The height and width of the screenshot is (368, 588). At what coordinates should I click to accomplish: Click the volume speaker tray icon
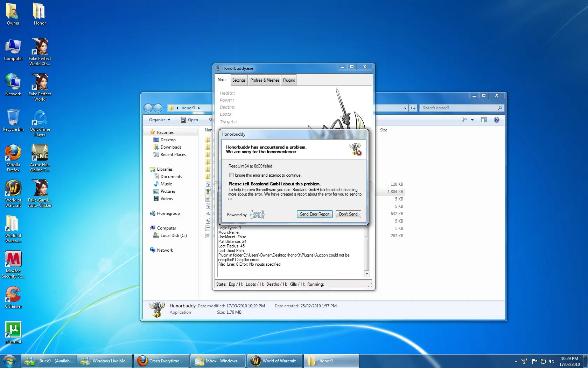552,361
